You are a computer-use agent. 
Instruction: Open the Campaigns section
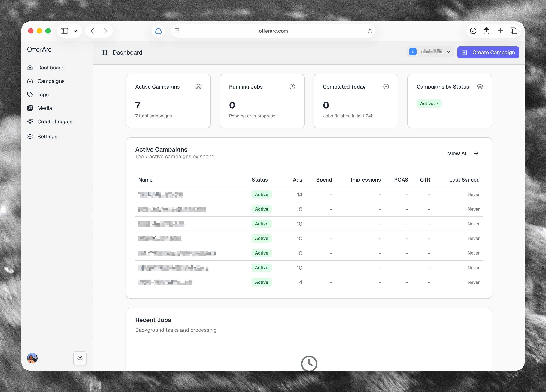50,81
